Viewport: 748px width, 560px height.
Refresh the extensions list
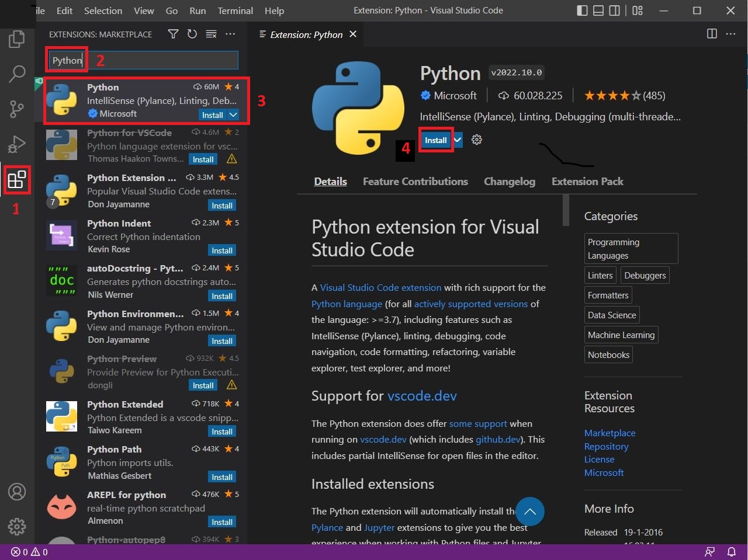(x=192, y=34)
